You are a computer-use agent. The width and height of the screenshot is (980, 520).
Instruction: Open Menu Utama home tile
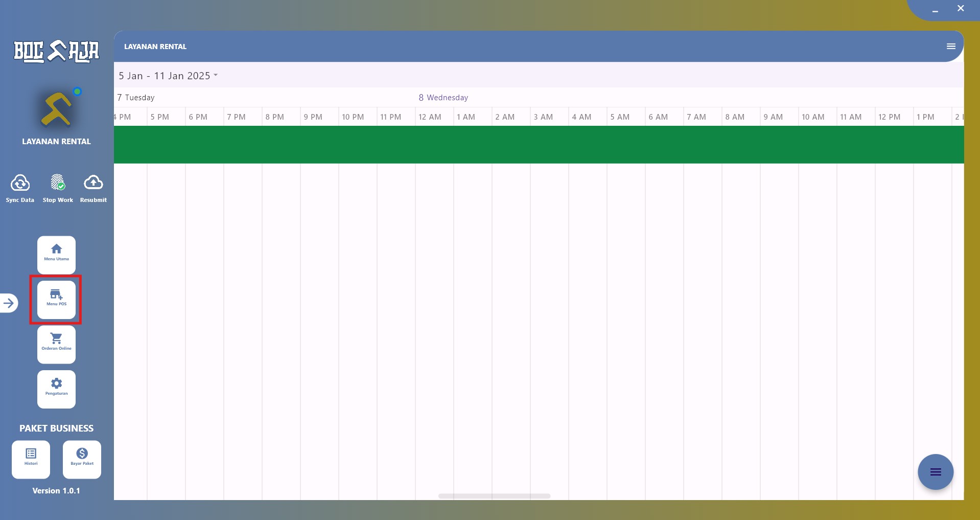point(56,255)
